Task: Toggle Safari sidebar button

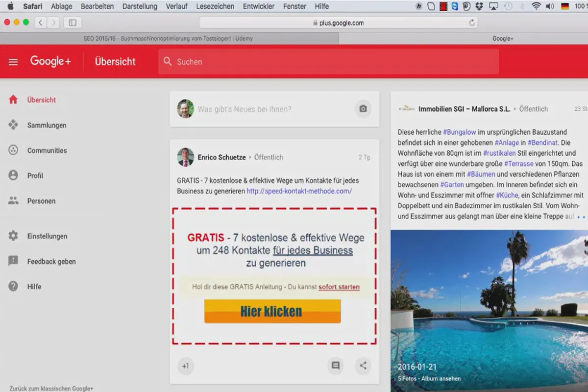Action: 73,23
